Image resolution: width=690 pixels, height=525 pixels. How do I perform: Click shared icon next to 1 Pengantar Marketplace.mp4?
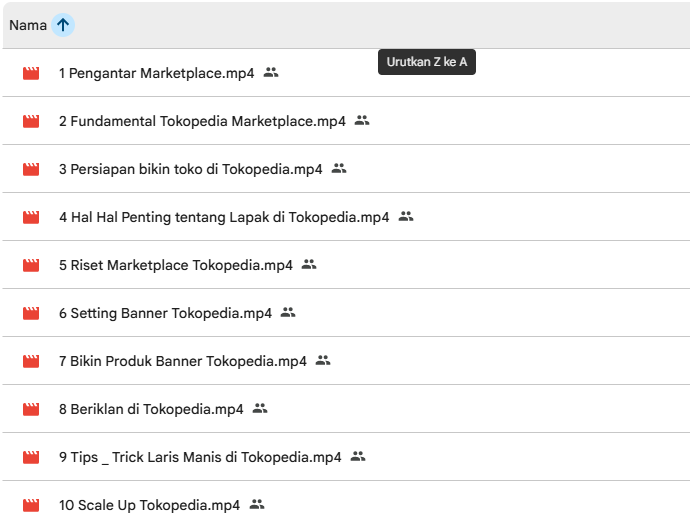pos(271,72)
